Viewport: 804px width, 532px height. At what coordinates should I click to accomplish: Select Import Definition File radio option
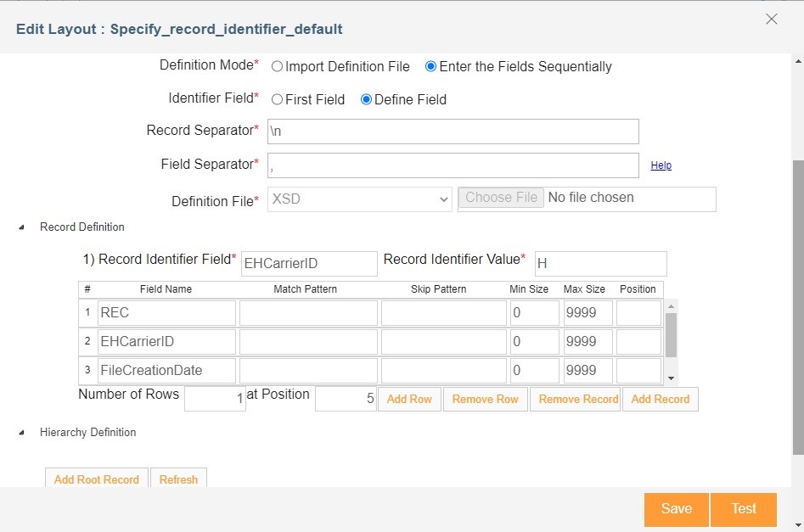point(277,67)
